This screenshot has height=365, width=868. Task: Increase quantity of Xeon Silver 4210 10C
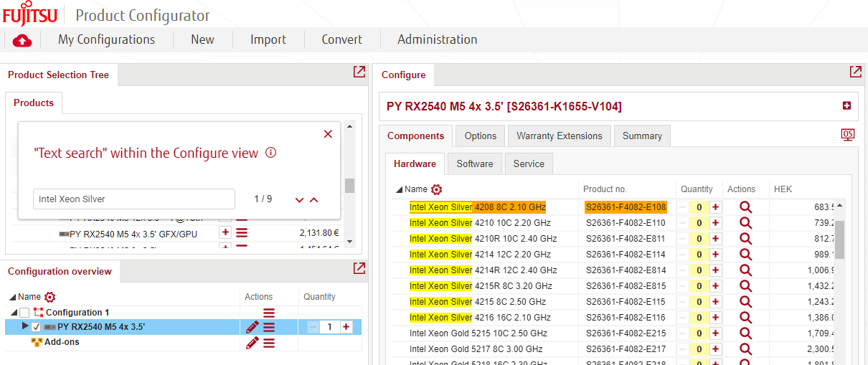click(715, 223)
